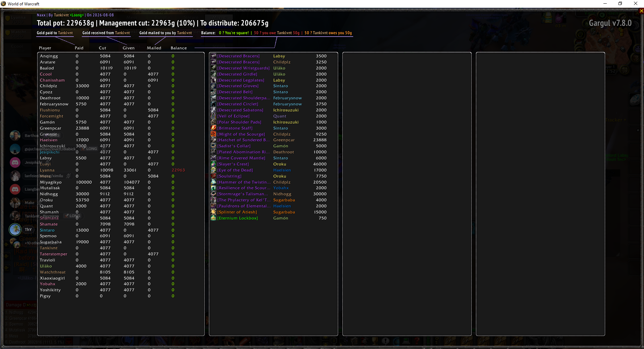Click the ThY voice chat avatar
This screenshot has width=644, height=349.
15,230
